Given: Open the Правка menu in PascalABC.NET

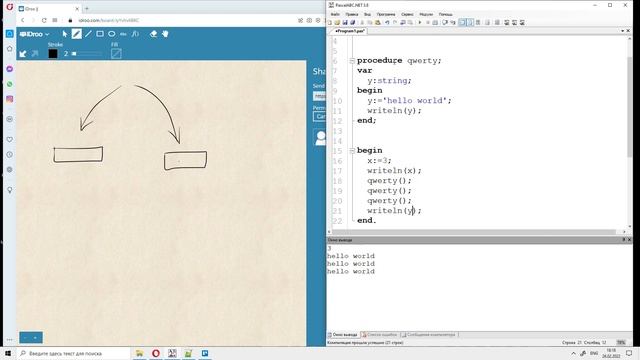Looking at the screenshot, I should tap(352, 14).
